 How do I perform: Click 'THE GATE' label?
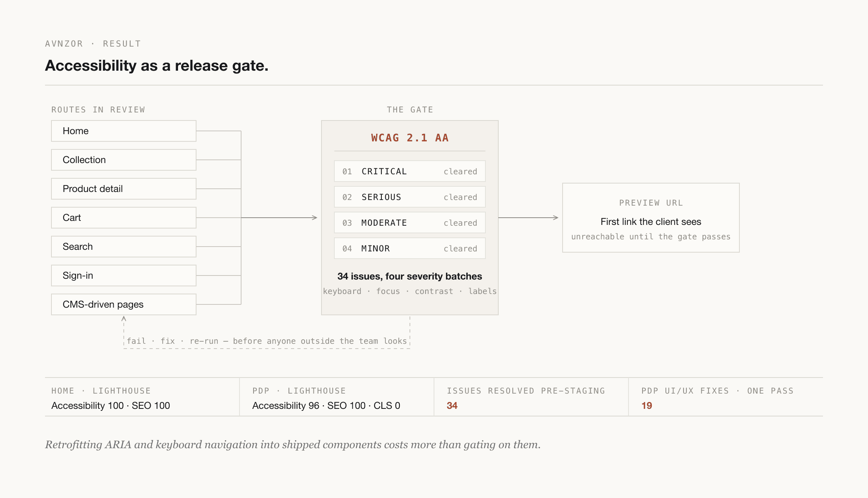point(410,110)
